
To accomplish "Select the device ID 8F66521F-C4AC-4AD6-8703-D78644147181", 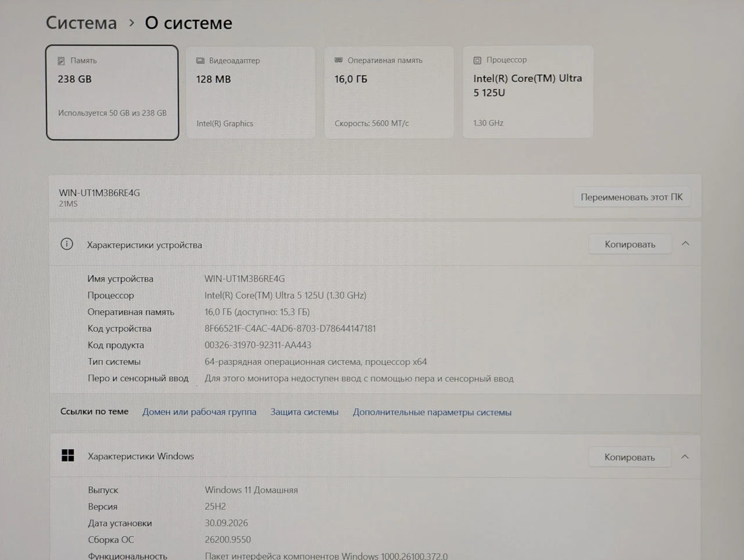I will tap(290, 328).
